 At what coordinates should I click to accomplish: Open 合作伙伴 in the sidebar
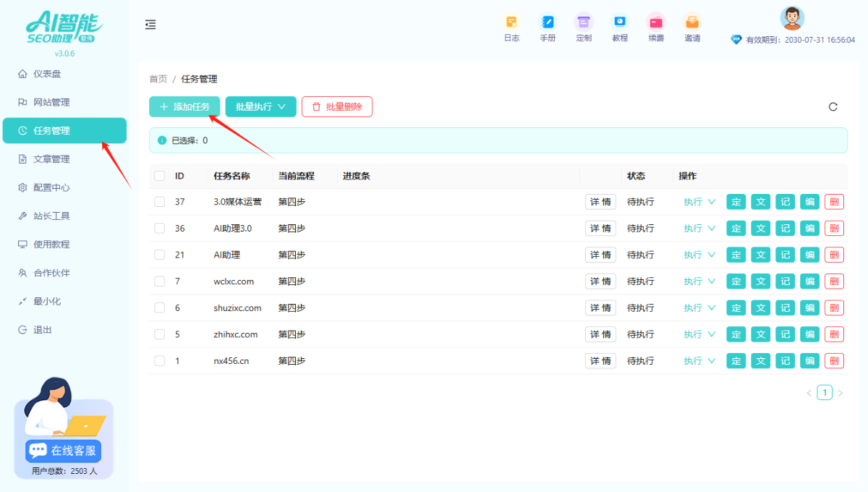pyautogui.click(x=64, y=273)
